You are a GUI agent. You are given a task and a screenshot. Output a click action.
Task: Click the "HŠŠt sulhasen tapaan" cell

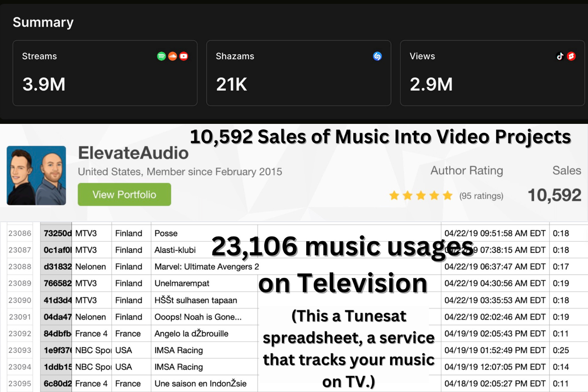[204, 300]
